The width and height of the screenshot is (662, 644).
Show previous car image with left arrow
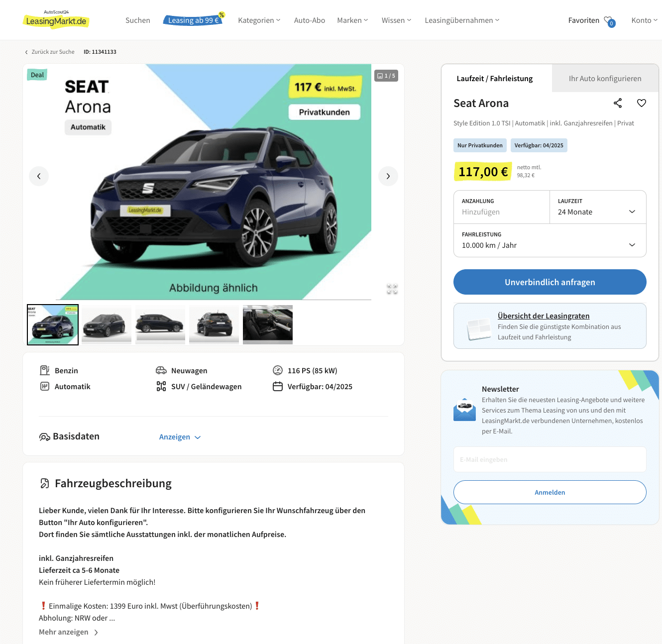point(39,176)
